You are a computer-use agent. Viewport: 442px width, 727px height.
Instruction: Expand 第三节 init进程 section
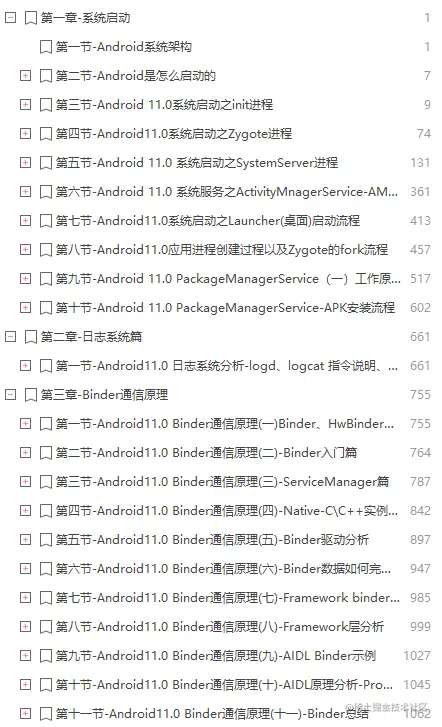(26, 105)
